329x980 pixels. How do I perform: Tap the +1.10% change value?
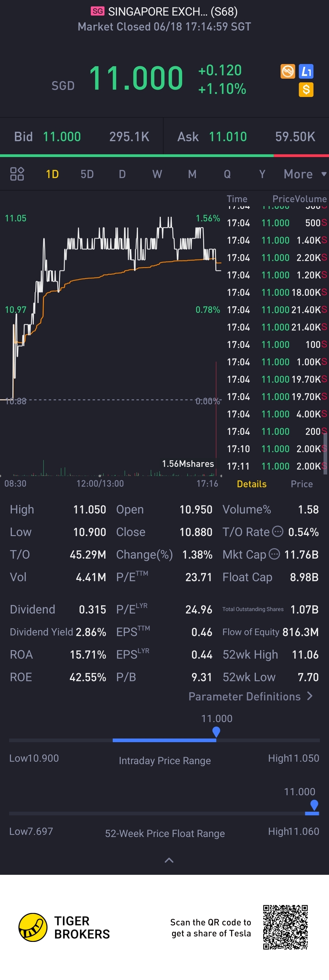pyautogui.click(x=222, y=89)
